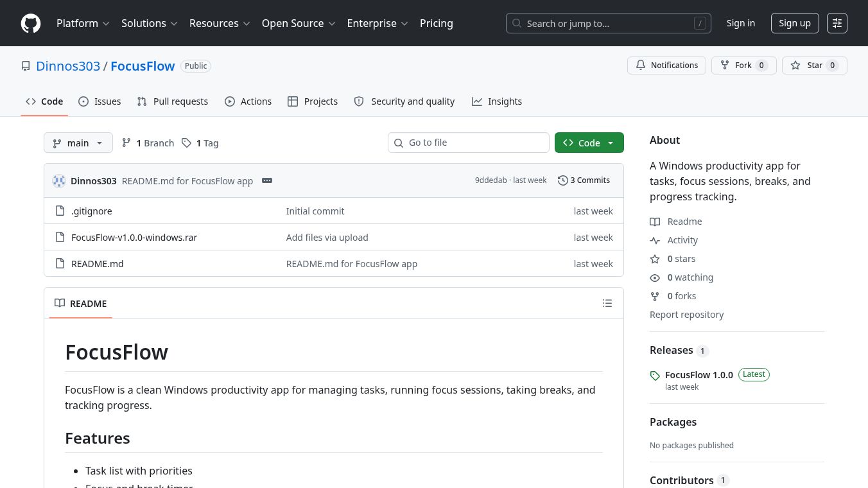Click the GitHub logo icon

31,23
